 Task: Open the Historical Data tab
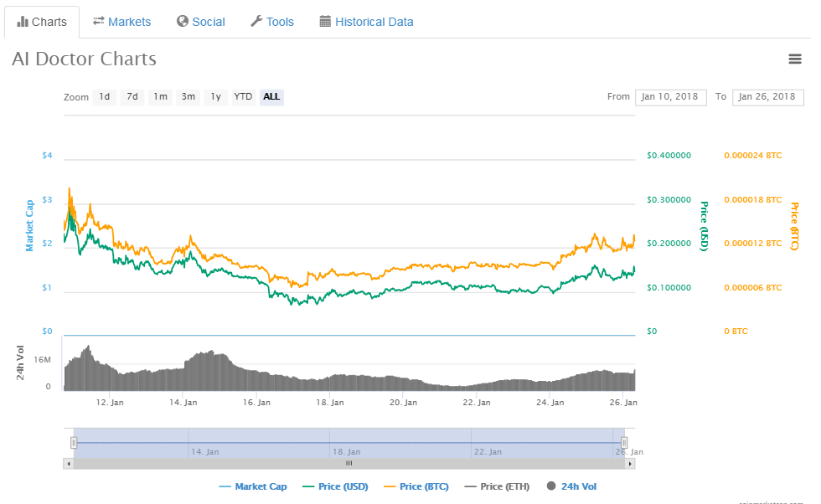(367, 22)
